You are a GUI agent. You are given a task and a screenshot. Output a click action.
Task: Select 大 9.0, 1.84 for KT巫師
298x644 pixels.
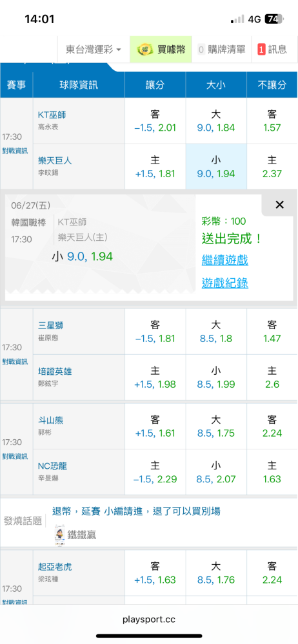216,121
